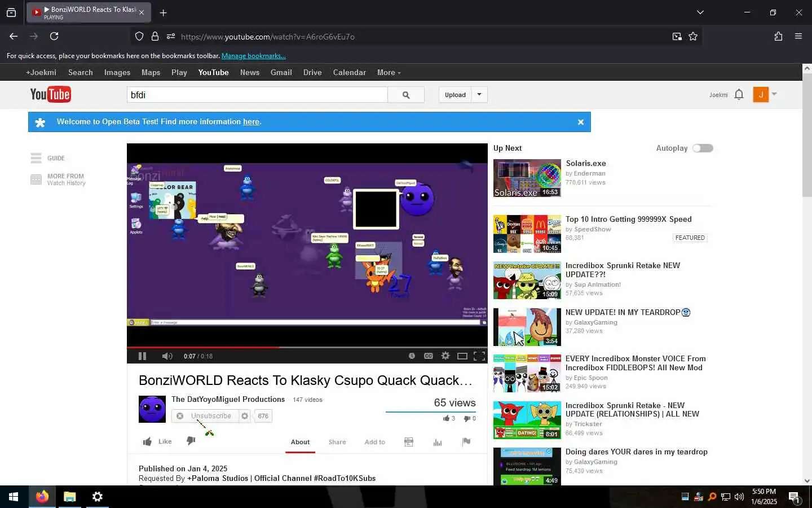This screenshot has width=812, height=508.
Task: Open the Add to tab
Action: 374,442
